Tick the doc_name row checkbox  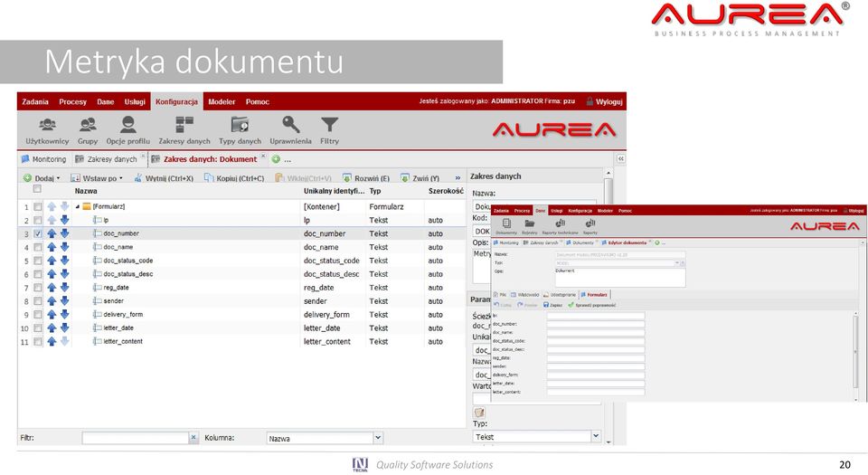point(37,247)
